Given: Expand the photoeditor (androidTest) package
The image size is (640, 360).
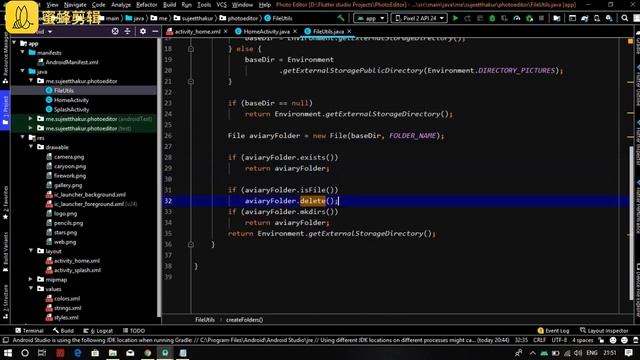Looking at the screenshot, I should click(31, 118).
